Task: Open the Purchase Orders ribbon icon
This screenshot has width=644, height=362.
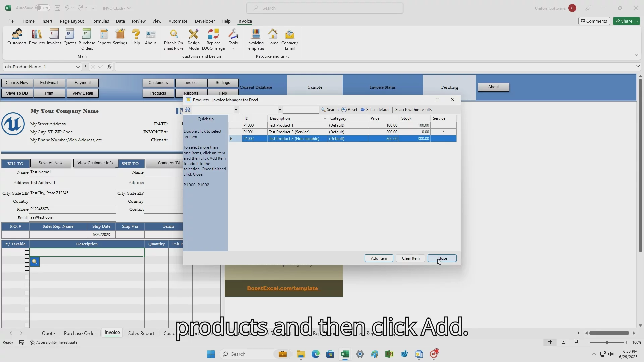Action: pyautogui.click(x=87, y=40)
